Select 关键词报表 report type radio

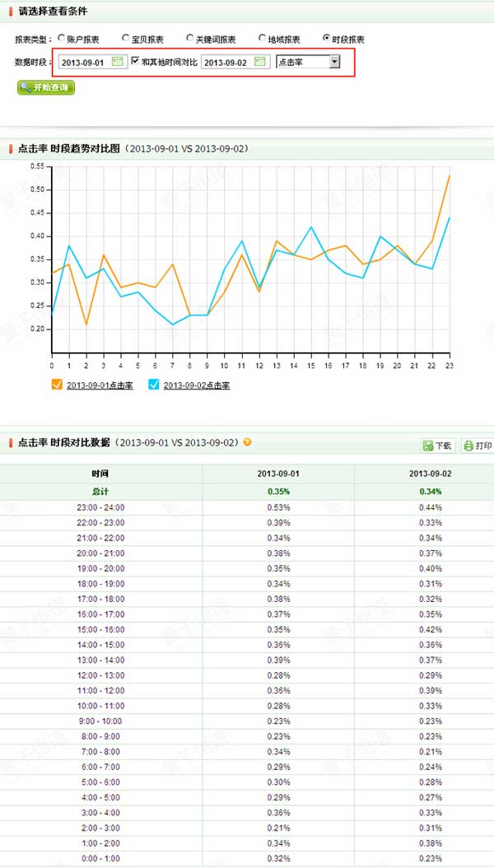point(190,38)
